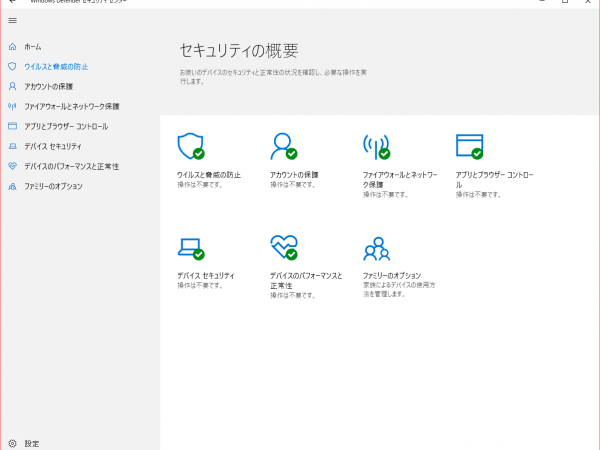This screenshot has height=450, width=600.
Task: Open the large virus protection shield tile icon
Action: [191, 146]
